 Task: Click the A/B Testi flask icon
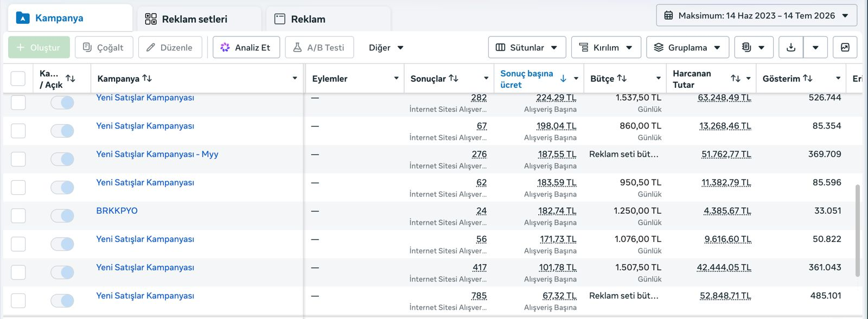[x=297, y=48]
